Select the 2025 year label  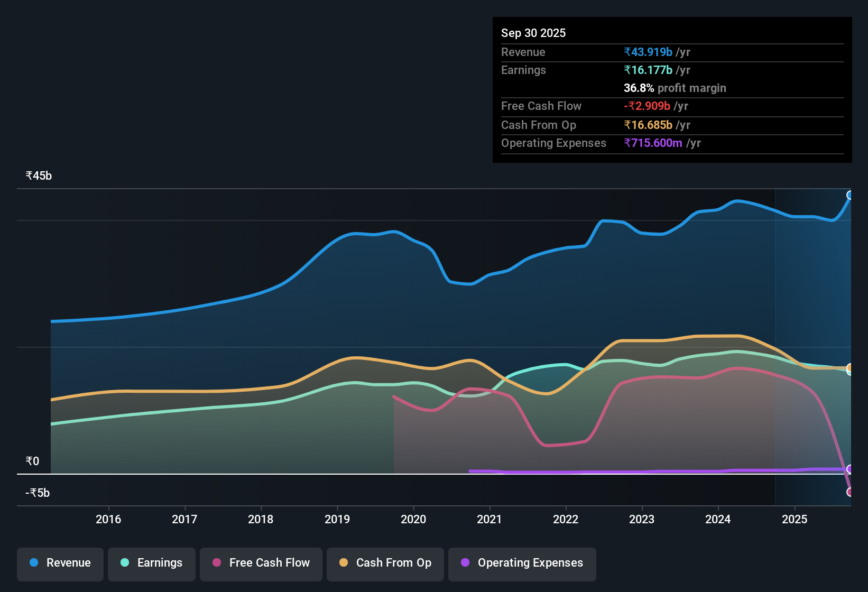795,520
